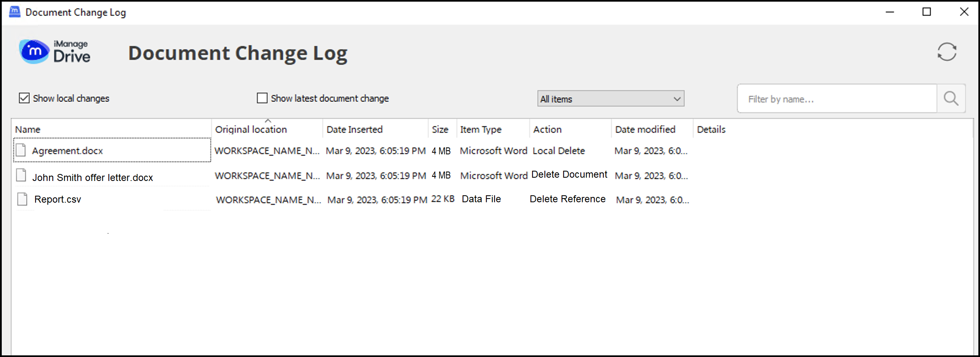Sort by the Original location column header
The width and height of the screenshot is (980, 357).
[251, 129]
